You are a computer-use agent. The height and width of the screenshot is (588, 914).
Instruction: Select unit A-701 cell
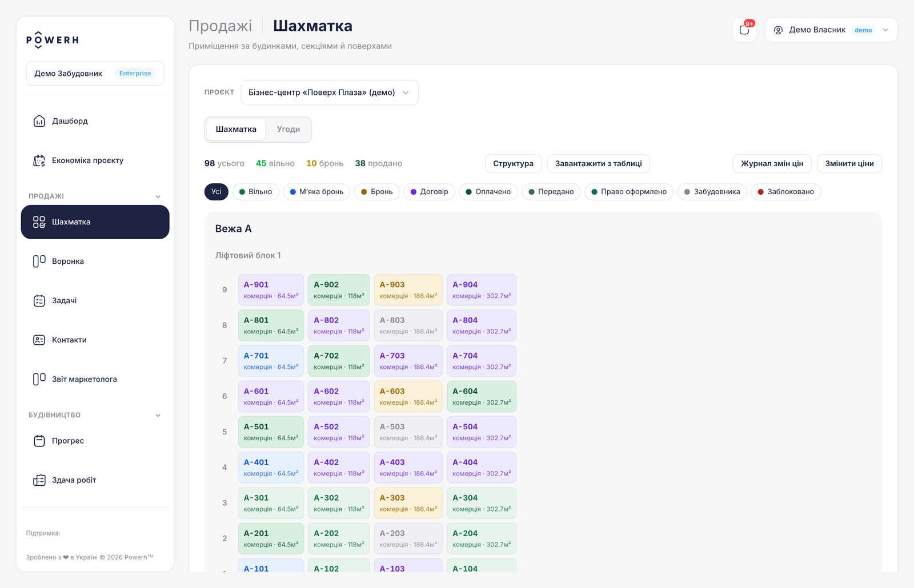[271, 361]
